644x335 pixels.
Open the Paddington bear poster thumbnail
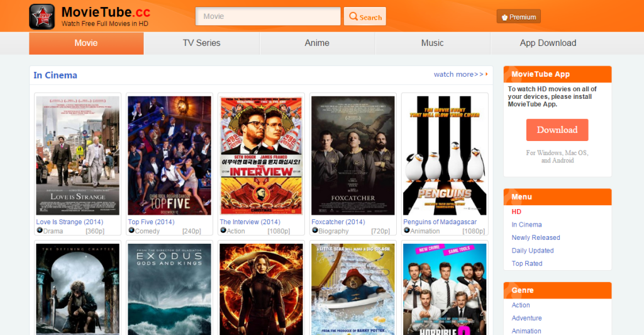pyautogui.click(x=353, y=290)
